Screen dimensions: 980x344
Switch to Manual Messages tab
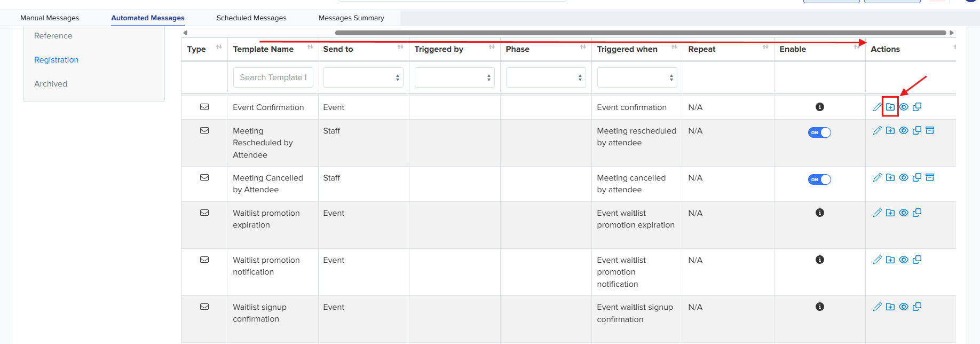coord(50,18)
